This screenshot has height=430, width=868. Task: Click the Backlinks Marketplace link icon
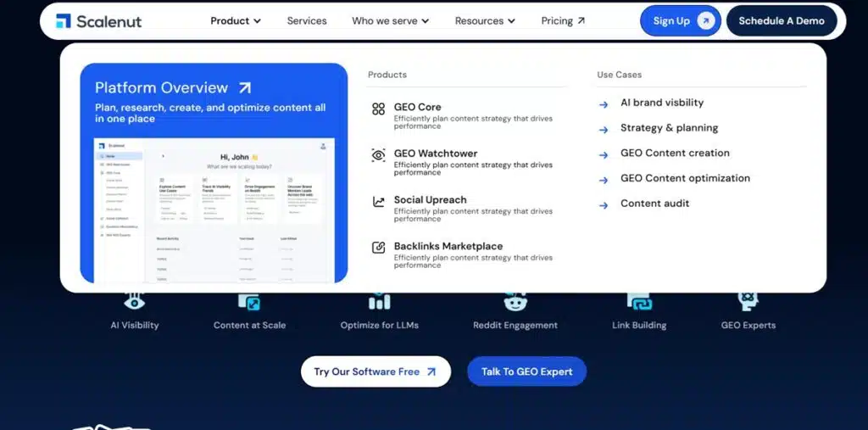click(378, 248)
